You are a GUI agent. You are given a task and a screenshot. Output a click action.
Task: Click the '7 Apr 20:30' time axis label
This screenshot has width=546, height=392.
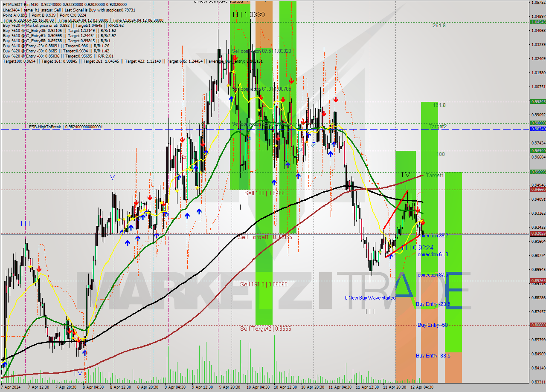click(x=66, y=387)
